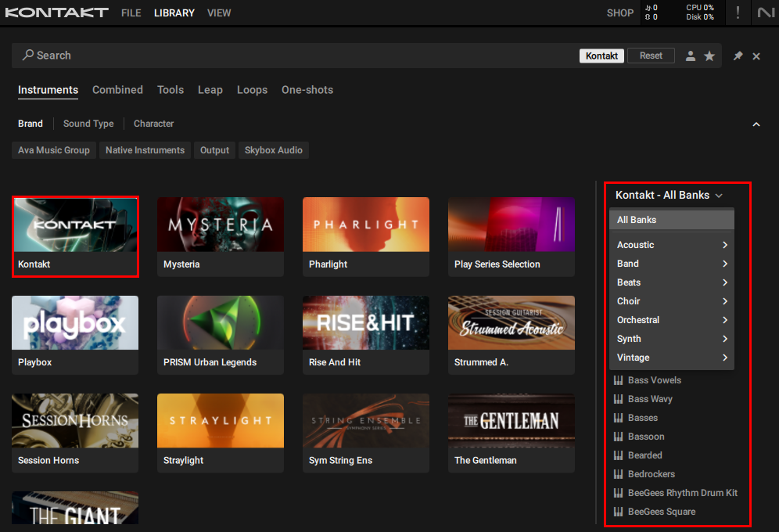Click the Kontakt logo in header
779x532 pixels.
56,13
